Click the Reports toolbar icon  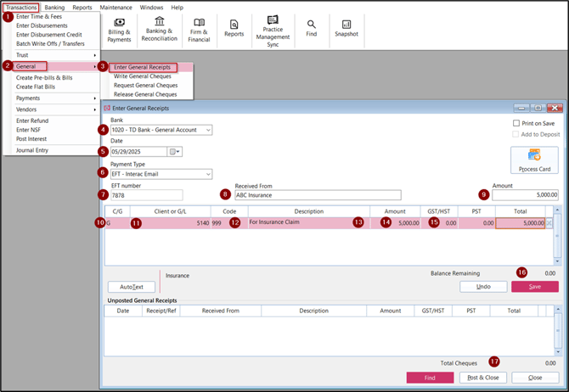[234, 28]
